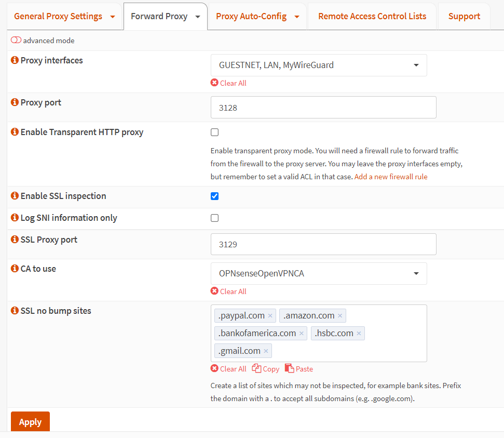The width and height of the screenshot is (504, 438).
Task: Remove the .hsbc.com tag
Action: point(358,334)
